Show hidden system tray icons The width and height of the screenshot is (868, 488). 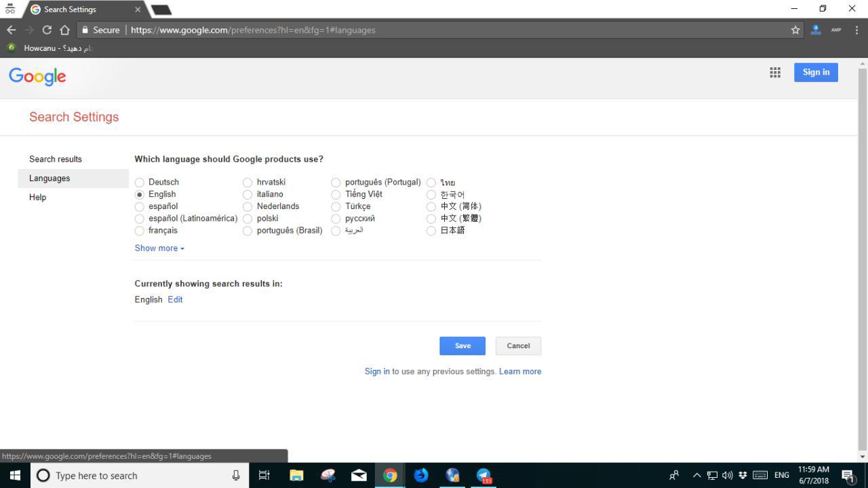(x=696, y=475)
